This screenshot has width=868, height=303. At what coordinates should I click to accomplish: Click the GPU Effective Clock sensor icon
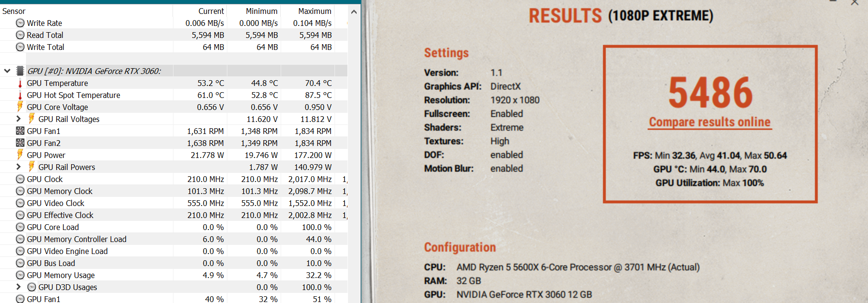pos(20,215)
